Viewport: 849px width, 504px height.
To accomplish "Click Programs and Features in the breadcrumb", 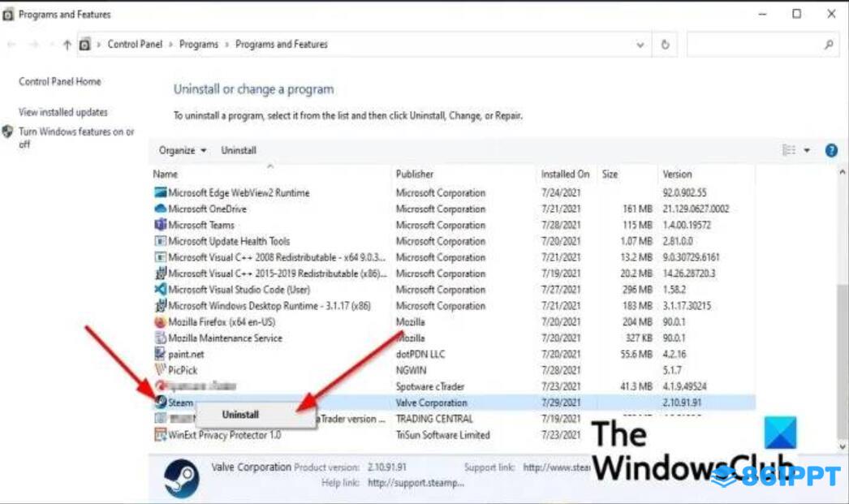I will tap(282, 45).
